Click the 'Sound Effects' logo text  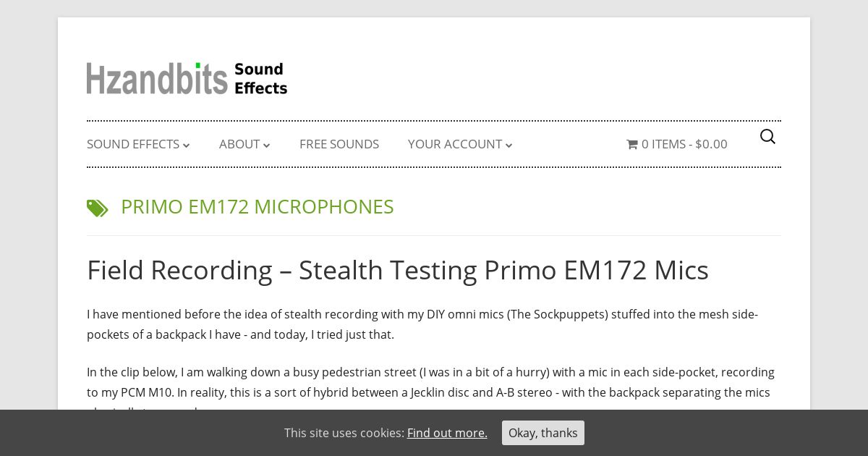260,78
